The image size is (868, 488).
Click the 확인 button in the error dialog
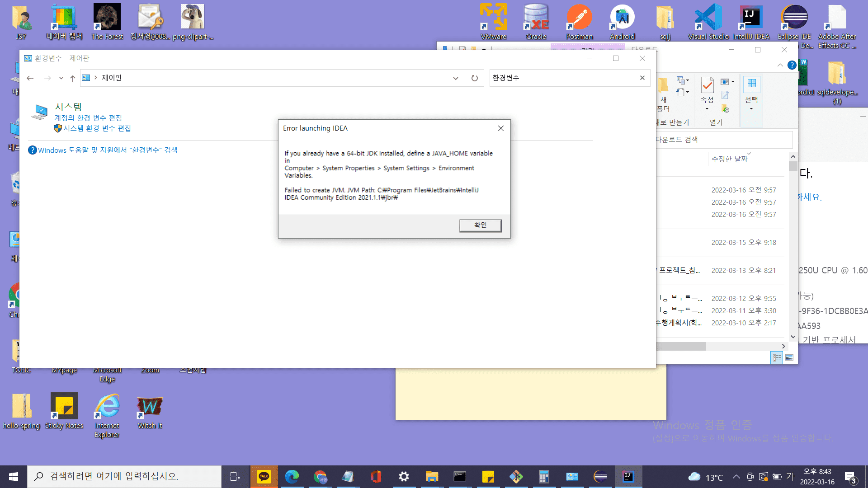point(480,225)
